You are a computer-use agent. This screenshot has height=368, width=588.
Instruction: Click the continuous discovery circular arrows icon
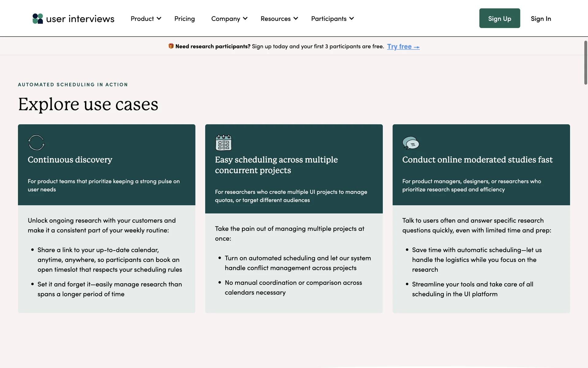tap(36, 143)
